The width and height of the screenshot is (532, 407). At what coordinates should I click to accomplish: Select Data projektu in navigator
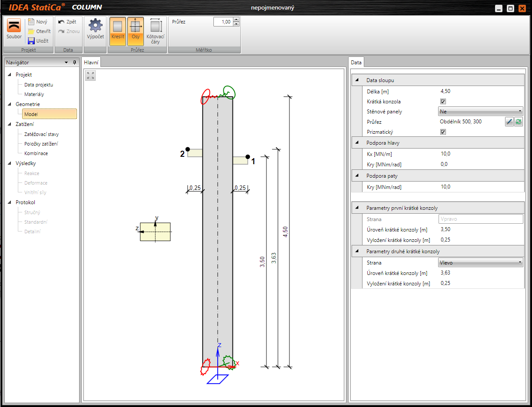[x=39, y=85]
